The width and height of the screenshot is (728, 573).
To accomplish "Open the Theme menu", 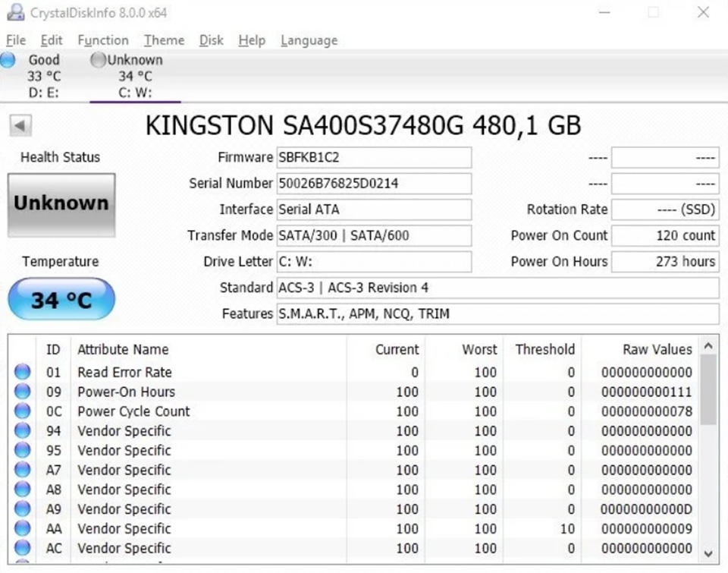I will [164, 40].
